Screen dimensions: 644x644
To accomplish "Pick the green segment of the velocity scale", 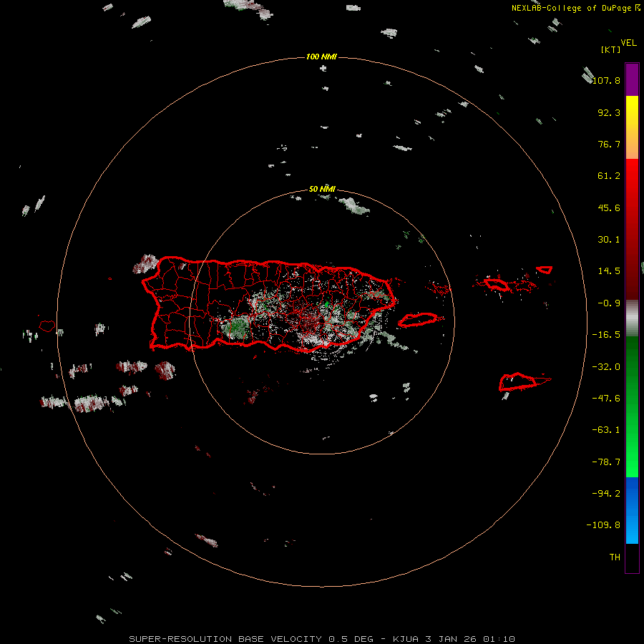I will coord(632,406).
